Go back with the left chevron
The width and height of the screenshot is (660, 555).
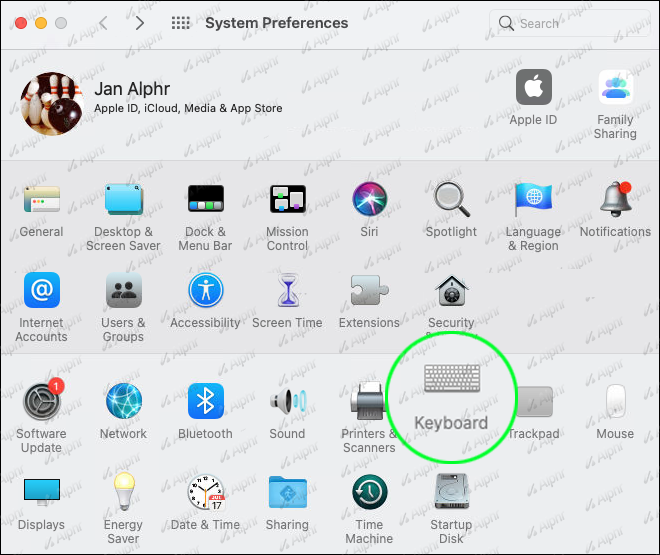coord(104,23)
